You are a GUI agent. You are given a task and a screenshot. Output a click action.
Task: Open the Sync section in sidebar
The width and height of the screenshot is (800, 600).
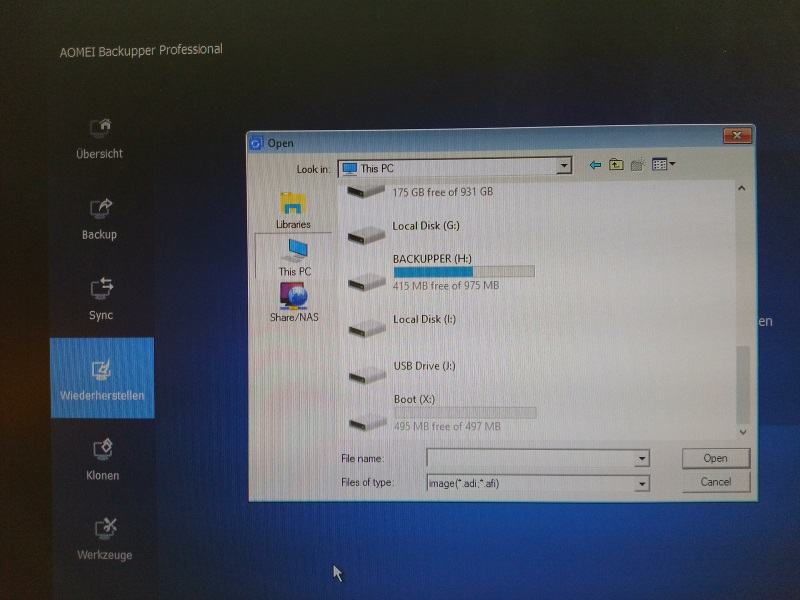pos(101,299)
